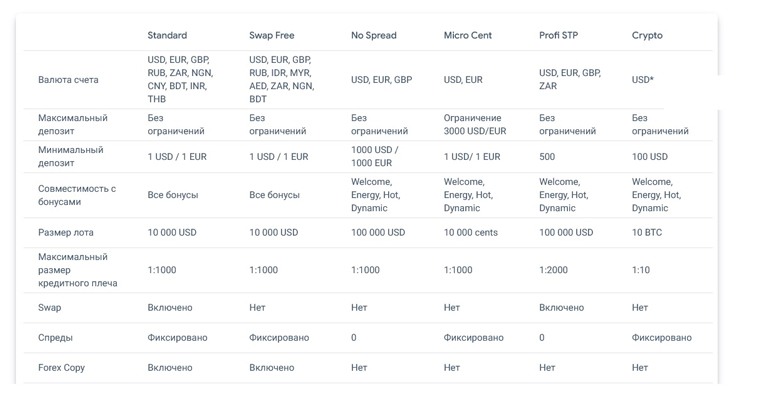The width and height of the screenshot is (770, 408).
Task: Select the "Совместимость с бонусами" row label
Action: 77,195
